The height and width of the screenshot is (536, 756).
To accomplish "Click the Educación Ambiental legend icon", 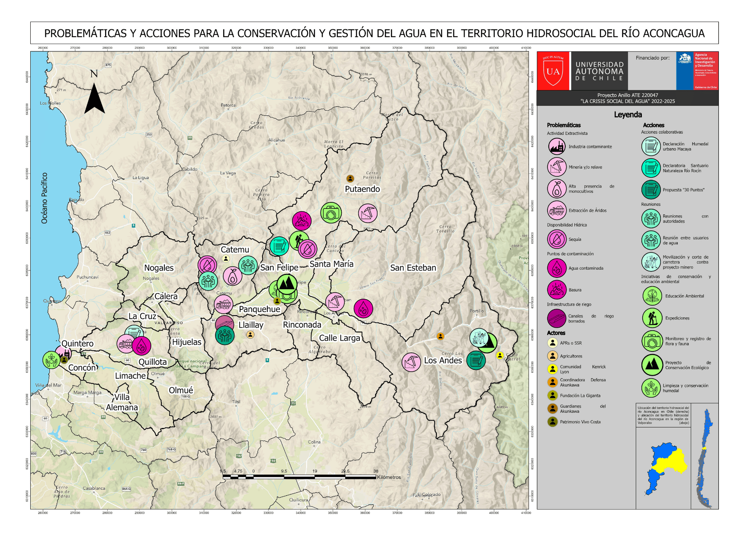I will point(652,296).
